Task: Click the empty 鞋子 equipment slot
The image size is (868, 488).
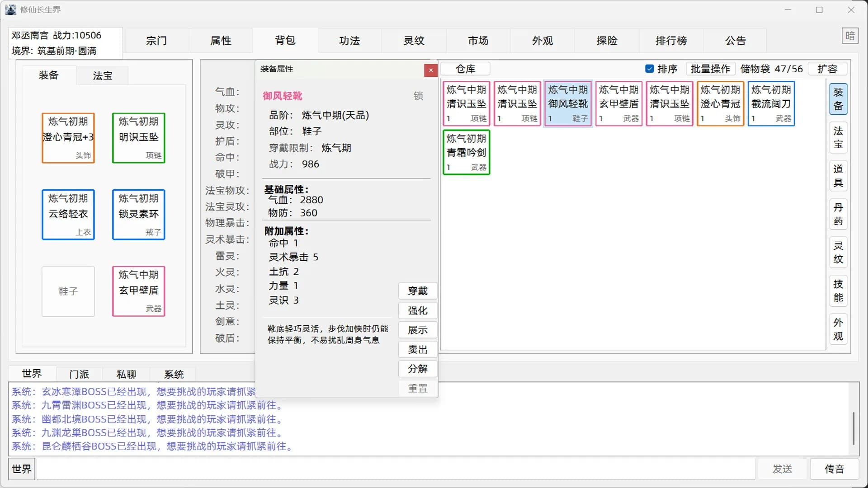Action: pyautogui.click(x=68, y=291)
